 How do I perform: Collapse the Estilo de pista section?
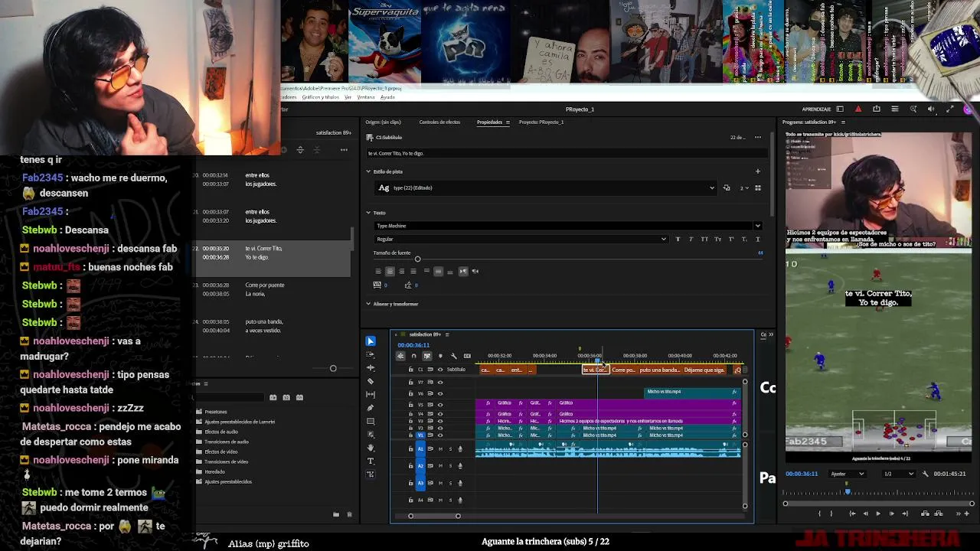pos(368,171)
